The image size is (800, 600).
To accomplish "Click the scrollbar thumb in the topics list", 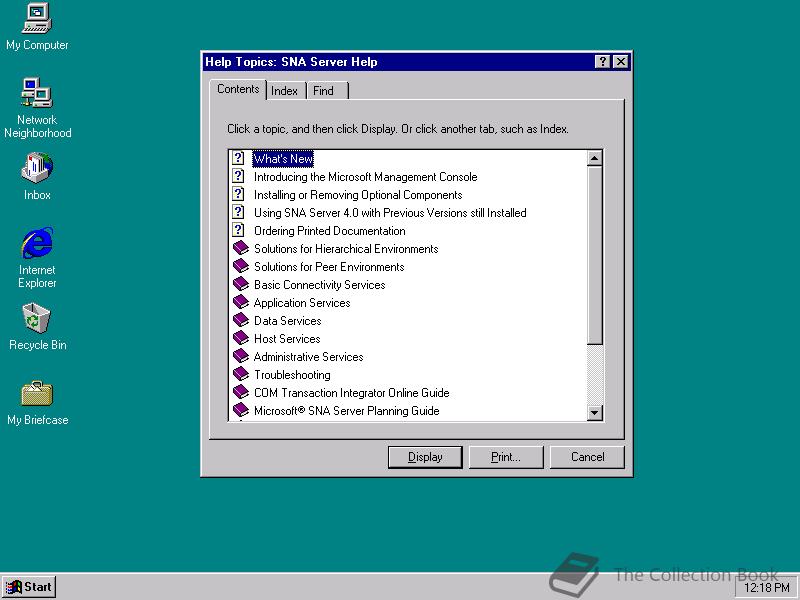I will click(x=594, y=255).
